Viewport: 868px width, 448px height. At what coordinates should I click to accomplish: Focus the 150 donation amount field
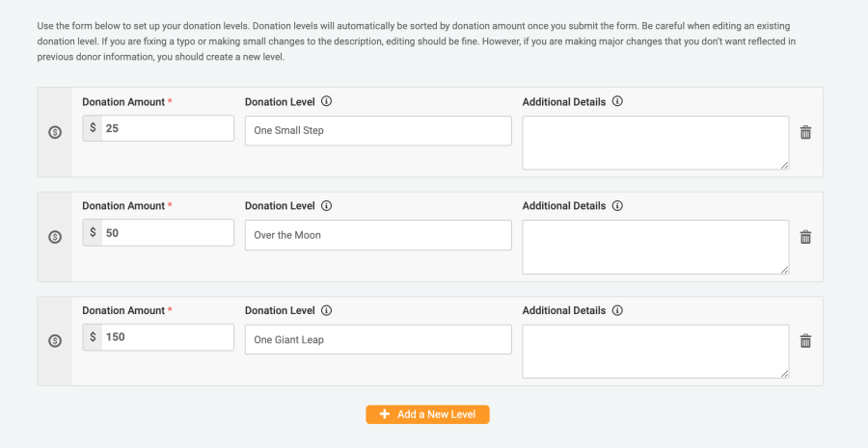click(x=167, y=337)
